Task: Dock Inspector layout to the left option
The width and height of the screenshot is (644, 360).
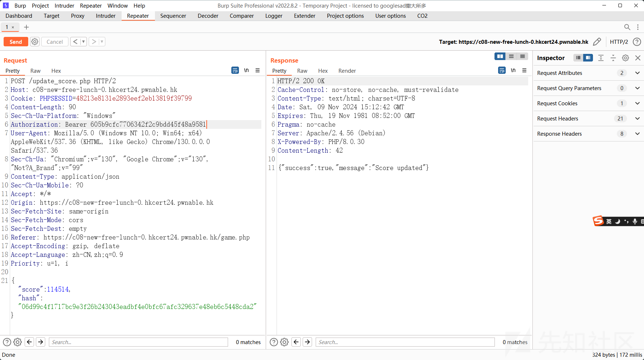Action: pyautogui.click(x=578, y=58)
